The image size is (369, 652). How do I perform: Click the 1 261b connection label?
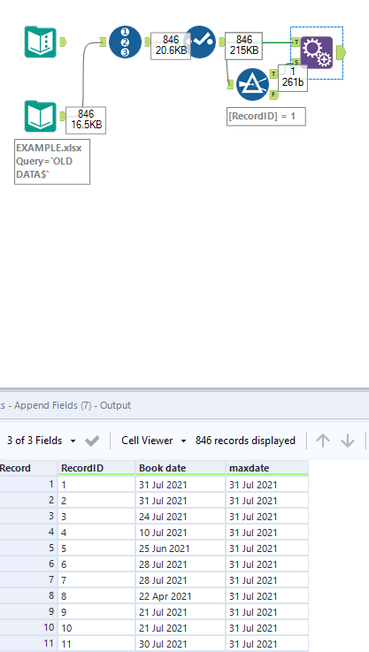coord(293,77)
